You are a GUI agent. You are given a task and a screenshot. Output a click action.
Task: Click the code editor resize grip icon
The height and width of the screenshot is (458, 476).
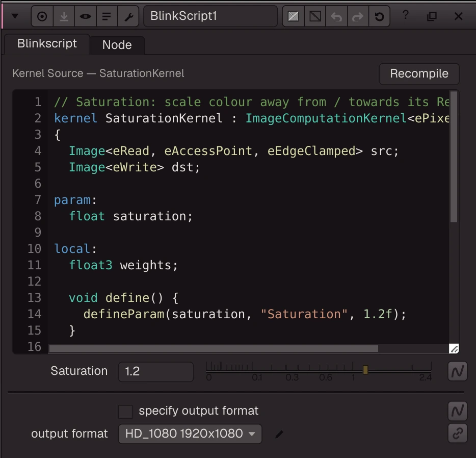pos(454,349)
